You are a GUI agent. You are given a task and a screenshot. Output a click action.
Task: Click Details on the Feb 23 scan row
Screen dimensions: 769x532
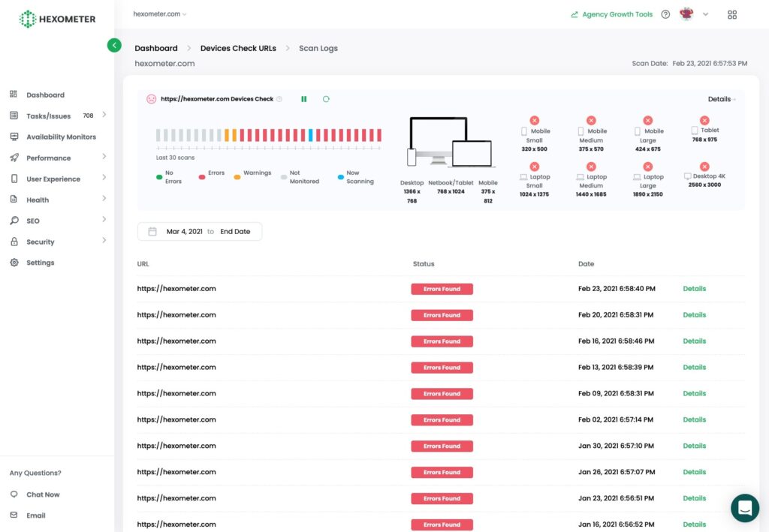click(x=694, y=288)
